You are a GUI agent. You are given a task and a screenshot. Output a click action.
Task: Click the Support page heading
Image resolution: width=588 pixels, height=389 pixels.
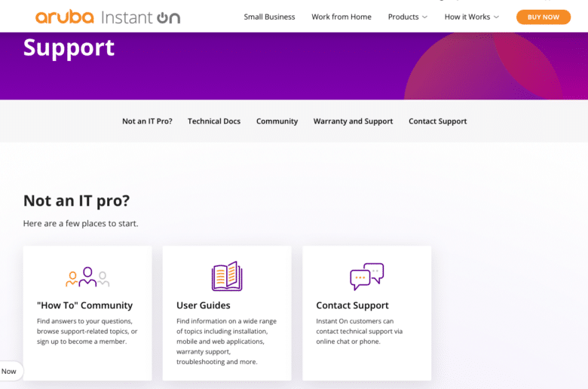[69, 47]
